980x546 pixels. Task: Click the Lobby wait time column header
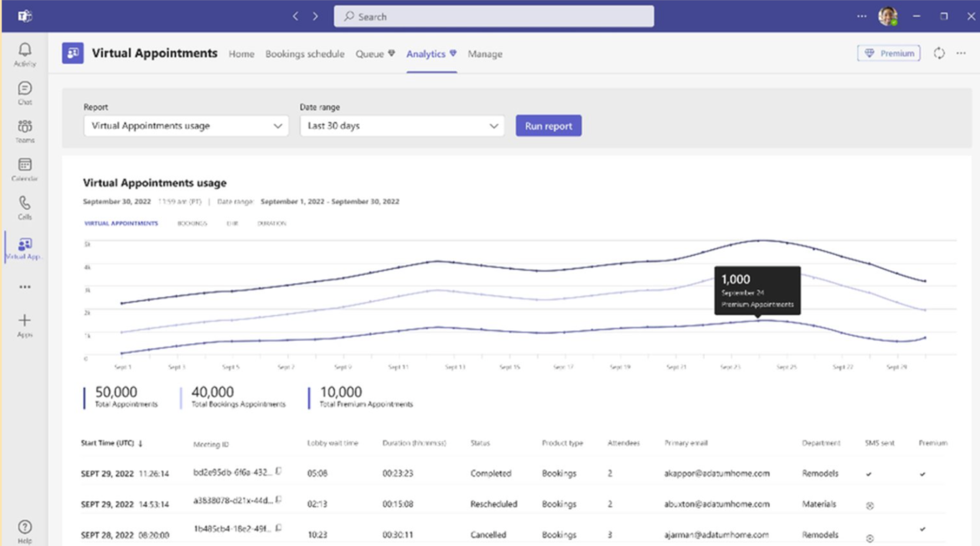click(333, 443)
